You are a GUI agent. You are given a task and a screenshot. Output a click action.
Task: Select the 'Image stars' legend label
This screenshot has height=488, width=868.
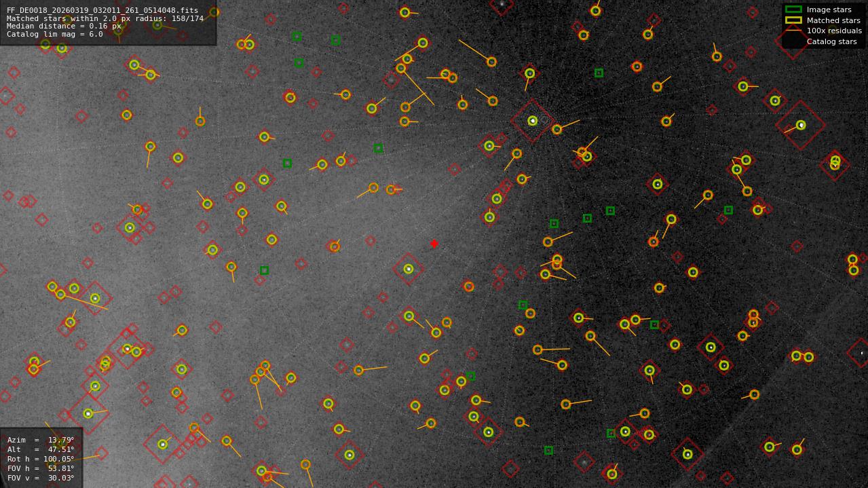pyautogui.click(x=829, y=10)
